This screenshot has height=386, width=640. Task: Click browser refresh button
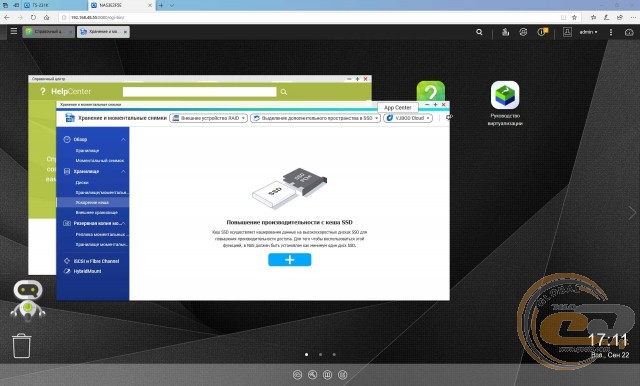pos(33,18)
